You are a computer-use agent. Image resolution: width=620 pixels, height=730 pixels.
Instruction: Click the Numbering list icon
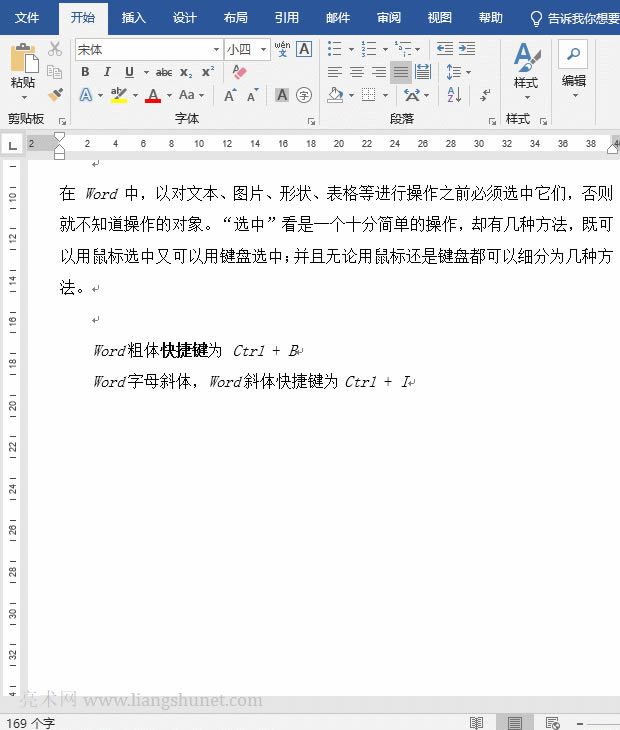click(x=369, y=48)
